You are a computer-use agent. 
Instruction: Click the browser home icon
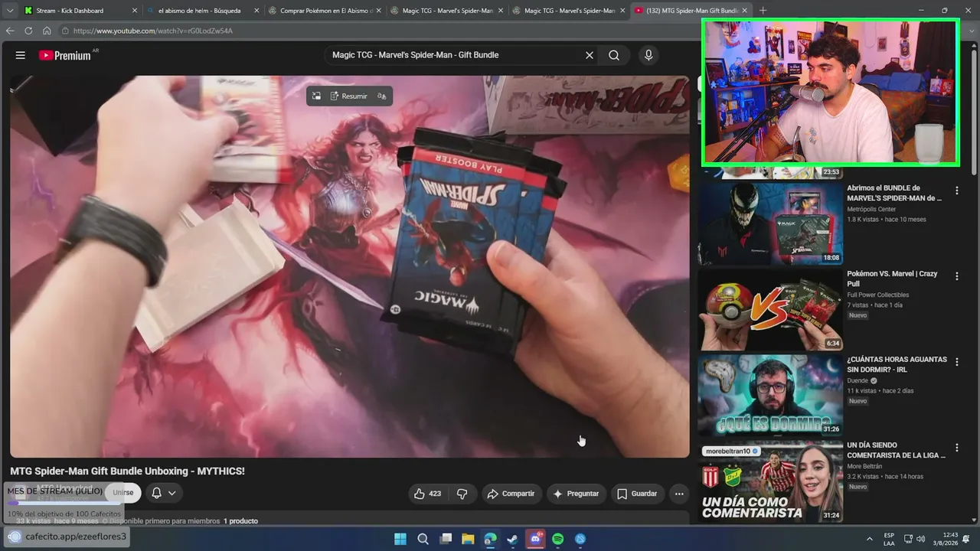pyautogui.click(x=47, y=31)
